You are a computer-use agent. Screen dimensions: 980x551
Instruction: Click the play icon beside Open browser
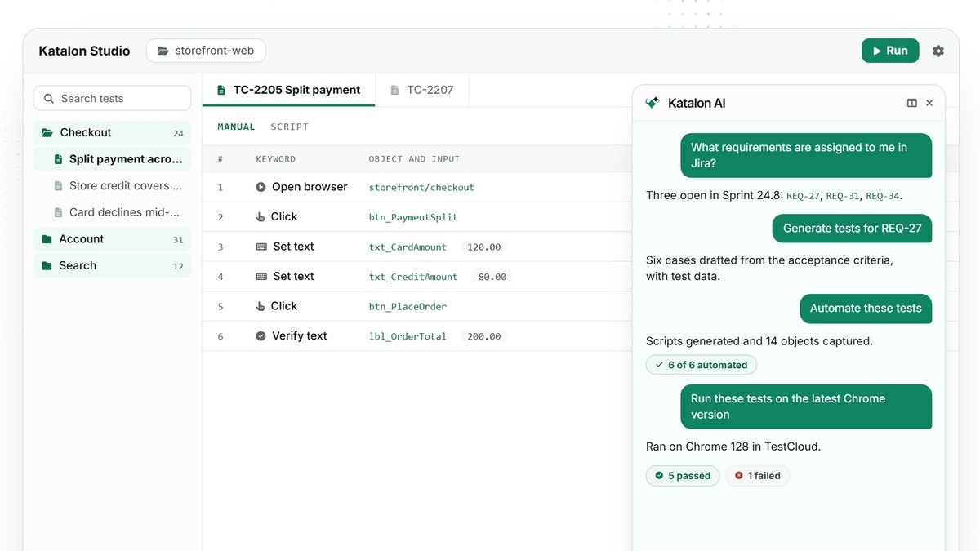click(261, 187)
